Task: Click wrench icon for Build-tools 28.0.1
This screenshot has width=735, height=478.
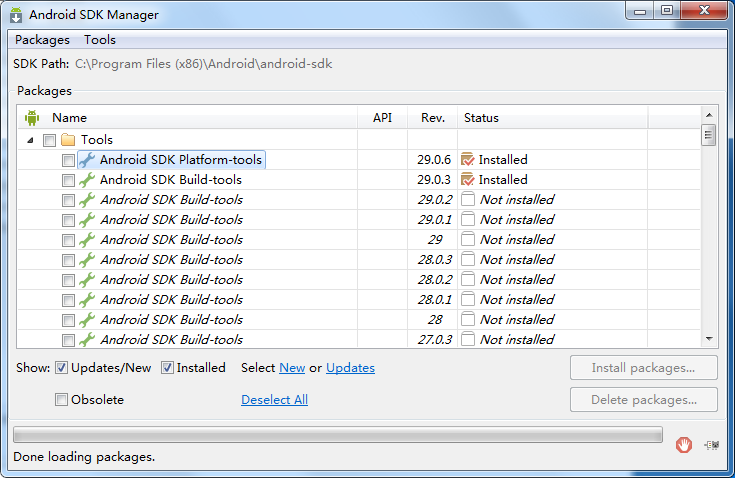Action: (x=87, y=300)
